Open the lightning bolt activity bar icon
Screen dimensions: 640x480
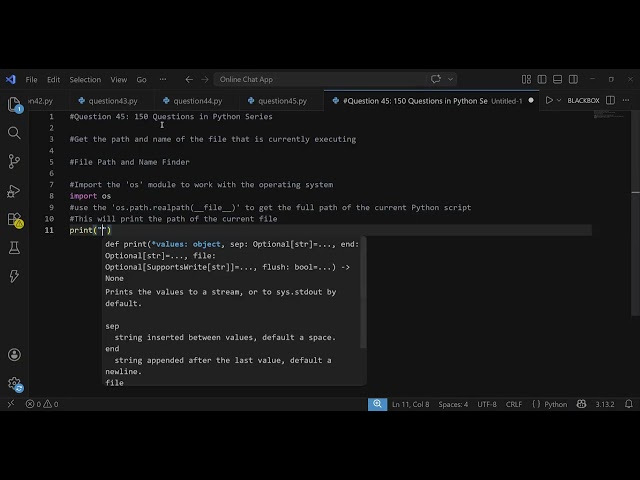(x=14, y=276)
